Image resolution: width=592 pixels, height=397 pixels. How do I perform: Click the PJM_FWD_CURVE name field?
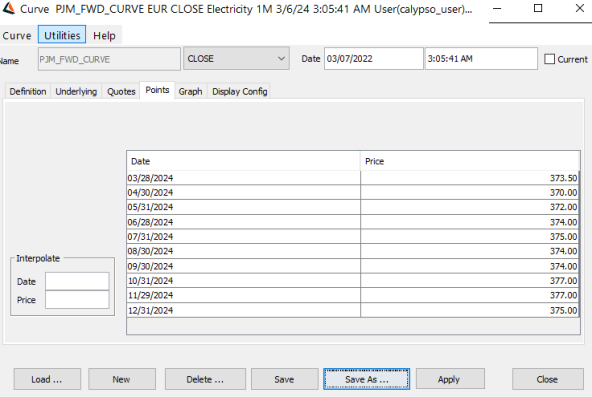[x=109, y=59]
